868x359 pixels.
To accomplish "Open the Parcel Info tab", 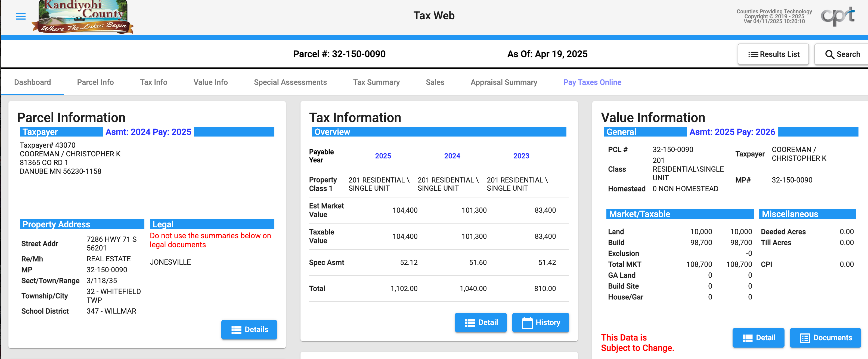I will [x=95, y=82].
